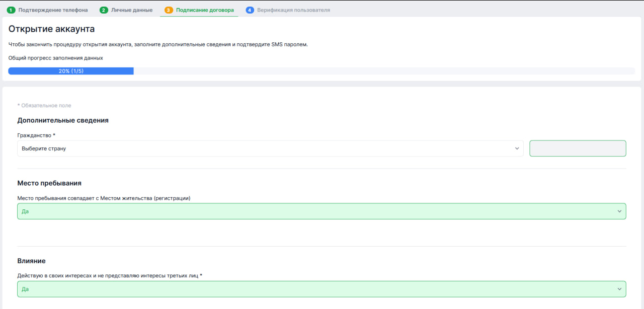The width and height of the screenshot is (644, 309).
Task: Open the Подтверждение телефона step tab
Action: pyautogui.click(x=53, y=10)
